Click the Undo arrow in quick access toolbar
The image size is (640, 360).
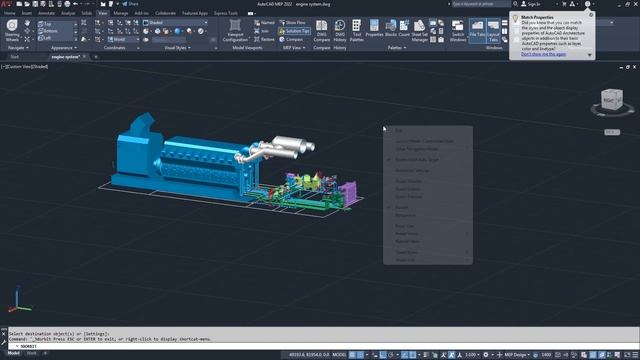click(x=75, y=4)
